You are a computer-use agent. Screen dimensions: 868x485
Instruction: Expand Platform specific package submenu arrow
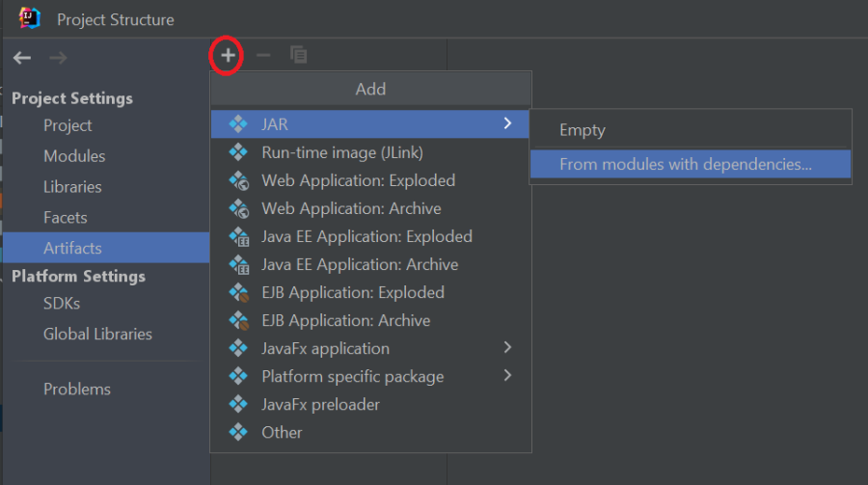(507, 375)
